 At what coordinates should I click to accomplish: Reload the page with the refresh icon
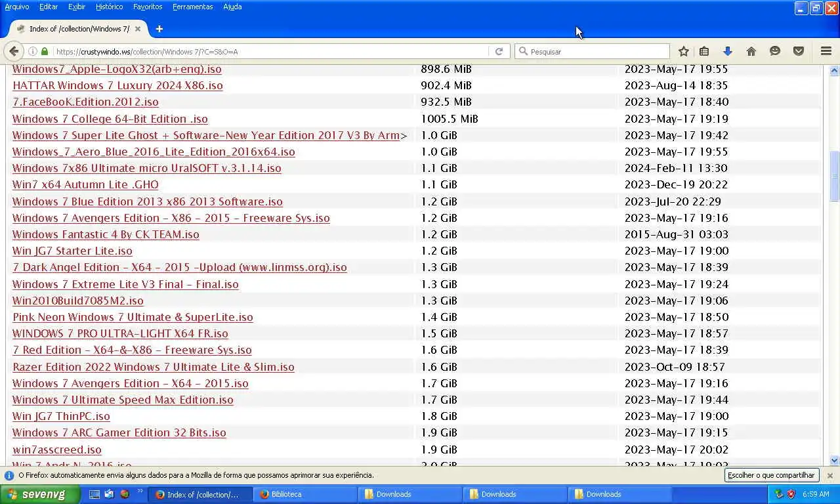pos(499,51)
